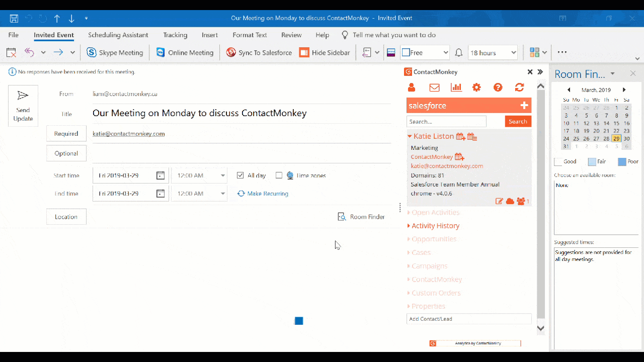The height and width of the screenshot is (362, 644).
Task: Click Sync To Salesforce
Action: (259, 52)
